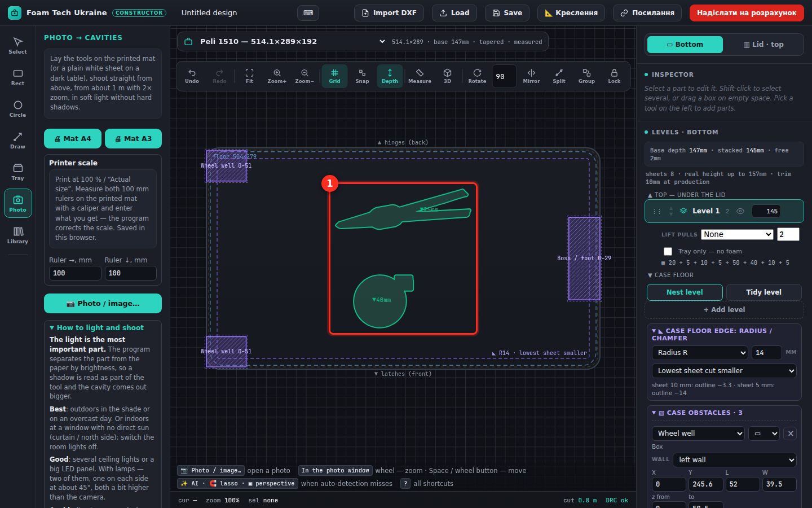Click the Zoom+ toolbar icon
812x508 pixels.
click(x=277, y=76)
